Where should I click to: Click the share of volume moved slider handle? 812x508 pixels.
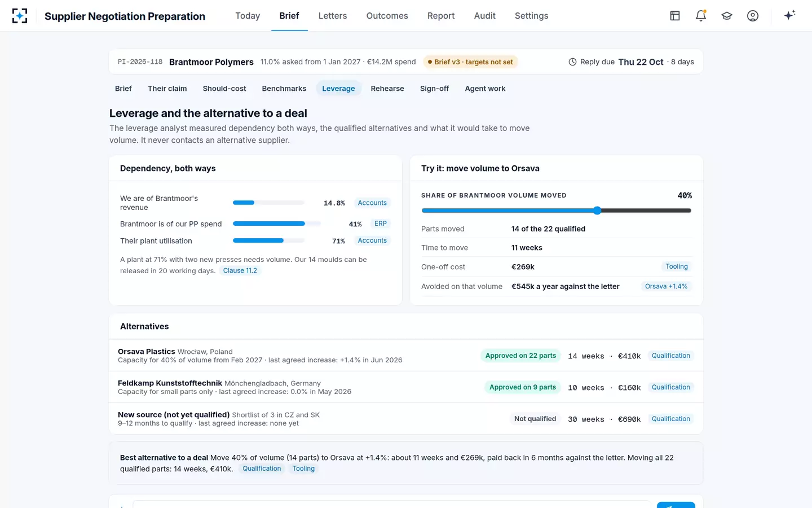coord(597,211)
